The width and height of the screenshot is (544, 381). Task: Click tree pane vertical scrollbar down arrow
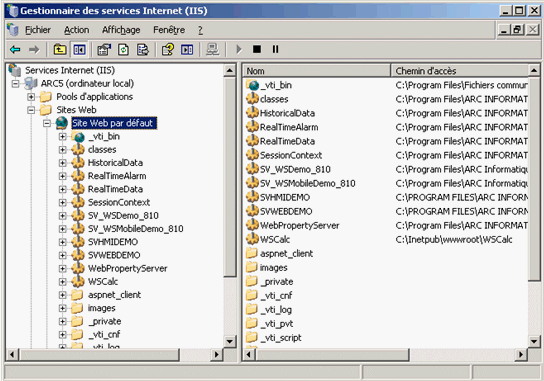point(229,341)
